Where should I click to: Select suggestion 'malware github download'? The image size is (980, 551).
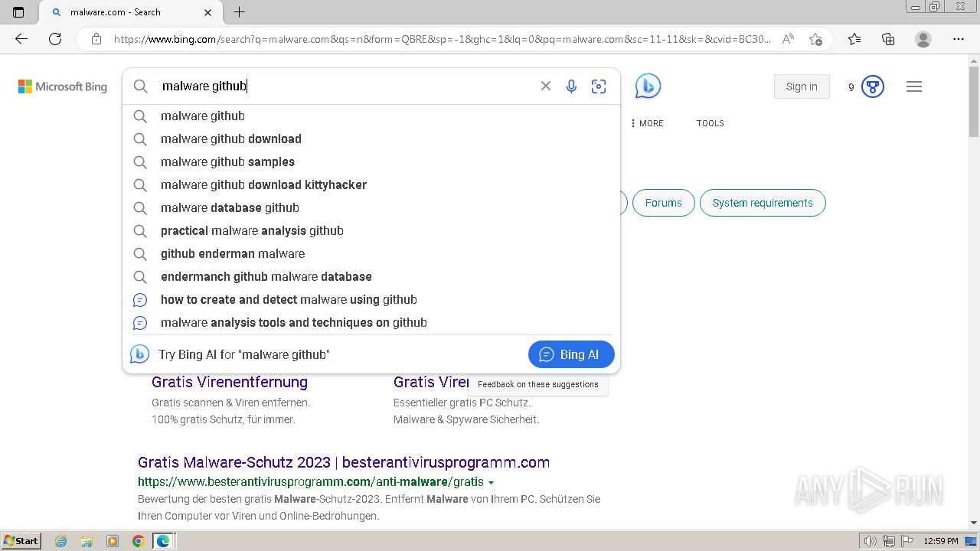(371, 139)
